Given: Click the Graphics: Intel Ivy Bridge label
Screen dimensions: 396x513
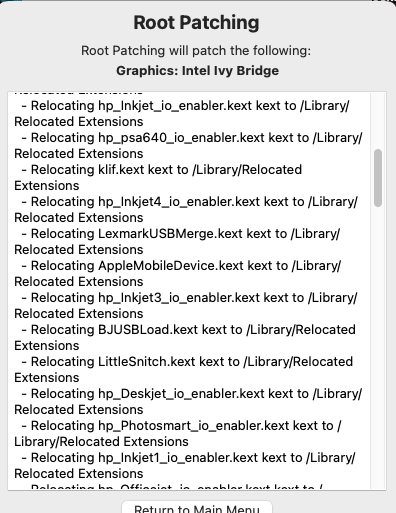Looking at the screenshot, I should [x=198, y=71].
